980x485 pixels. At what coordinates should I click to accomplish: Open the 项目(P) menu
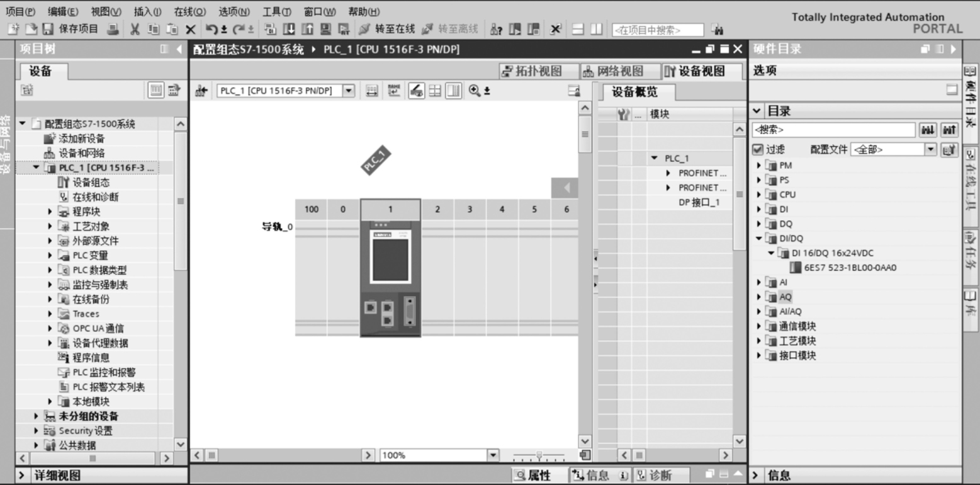pos(20,11)
